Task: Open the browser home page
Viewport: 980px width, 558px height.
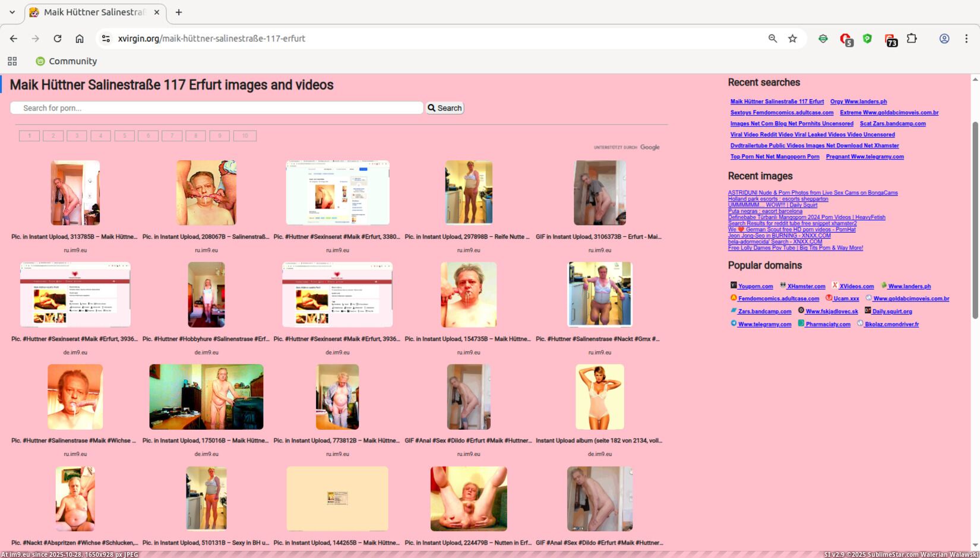Action: 80,38
